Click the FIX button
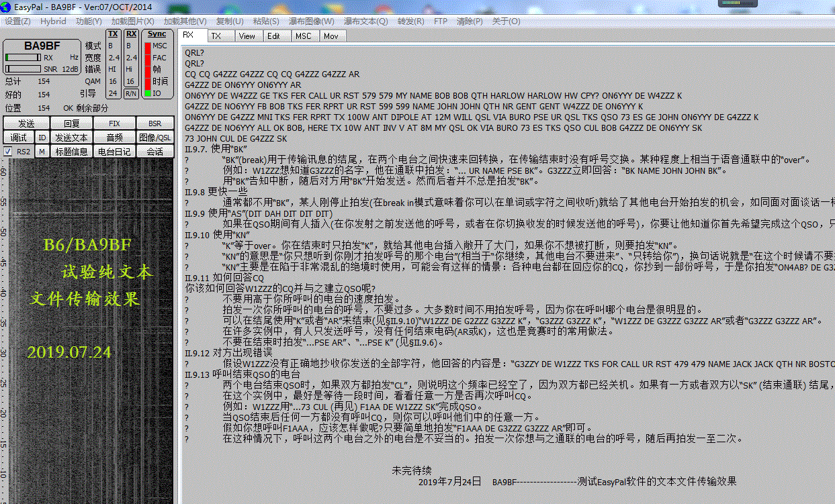This screenshot has height=504, width=835. (115, 123)
